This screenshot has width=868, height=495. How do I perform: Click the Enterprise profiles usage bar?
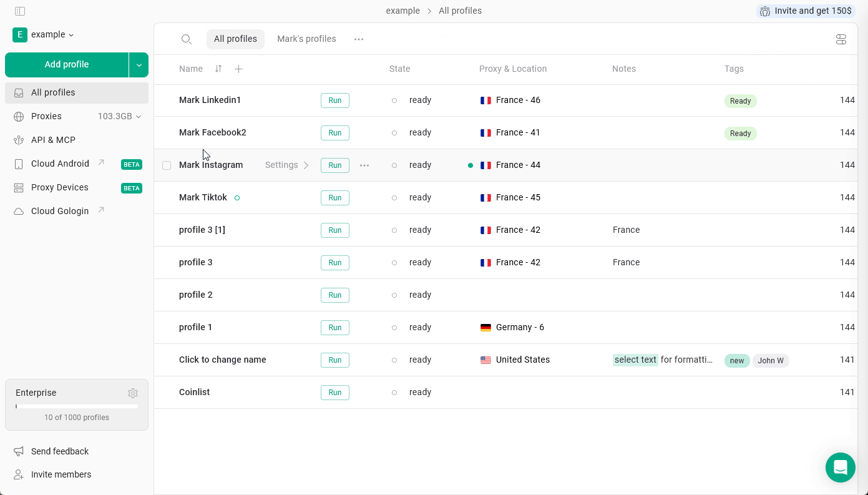[x=76, y=406]
